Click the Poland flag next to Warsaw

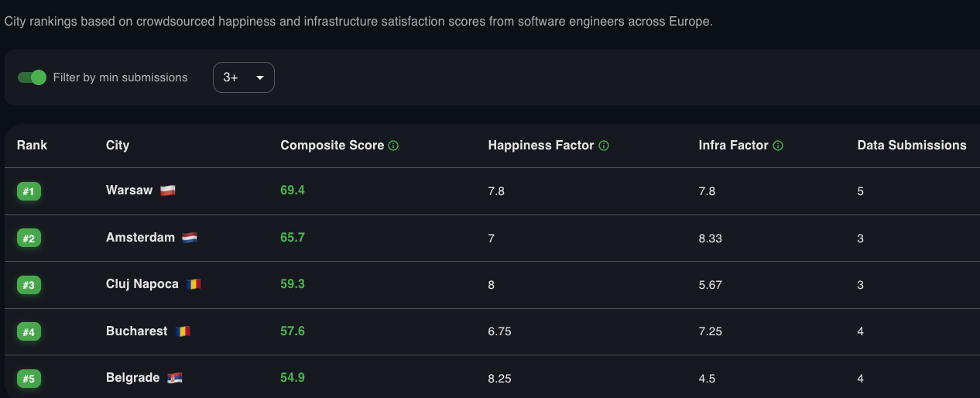click(x=168, y=190)
